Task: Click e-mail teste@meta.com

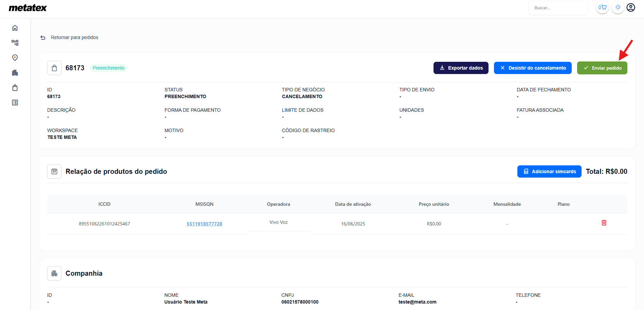Action: (417, 302)
